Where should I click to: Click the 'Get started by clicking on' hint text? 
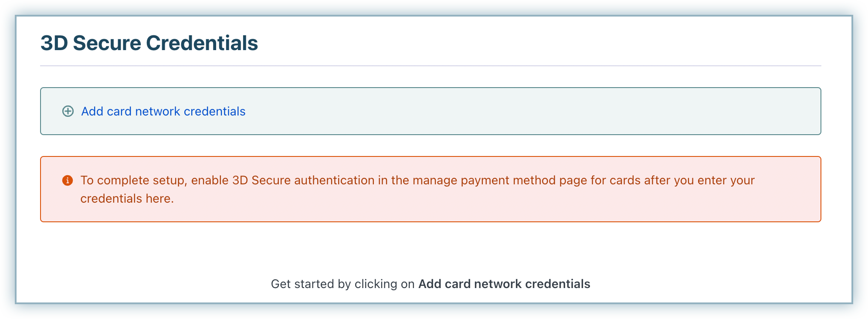pyautogui.click(x=342, y=284)
